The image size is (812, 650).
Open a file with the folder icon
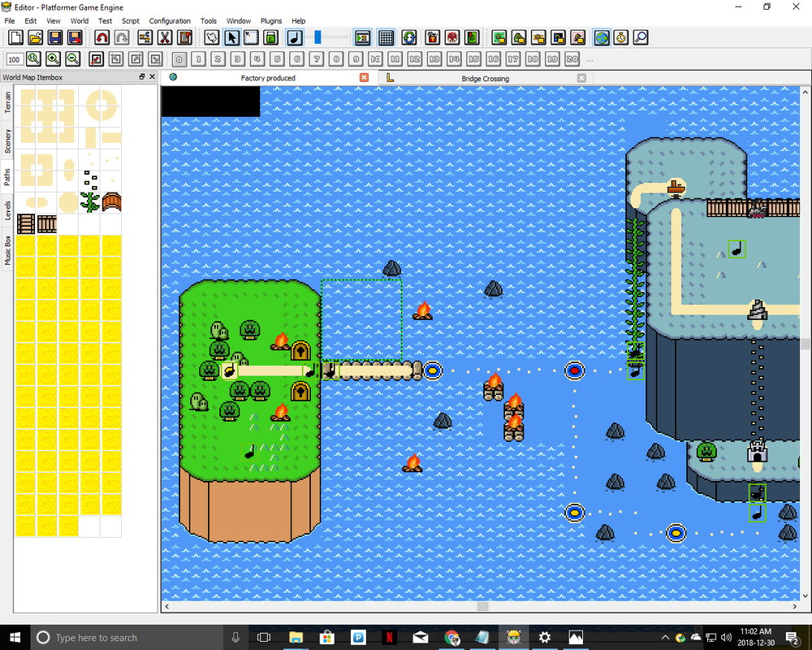[x=36, y=37]
